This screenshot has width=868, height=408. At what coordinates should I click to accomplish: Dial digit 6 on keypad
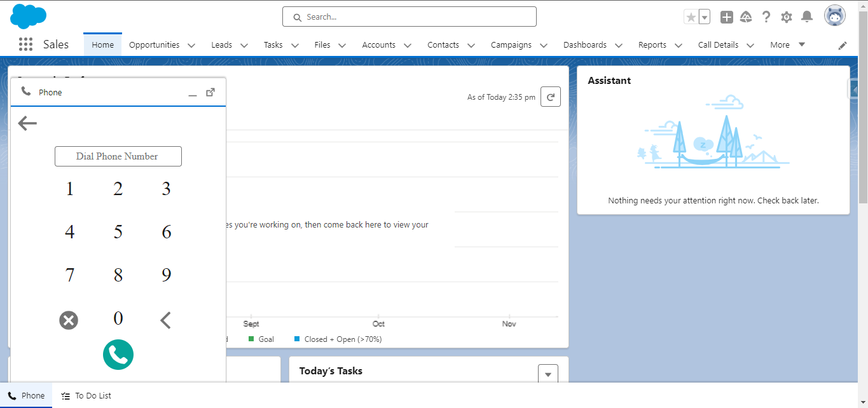(167, 232)
